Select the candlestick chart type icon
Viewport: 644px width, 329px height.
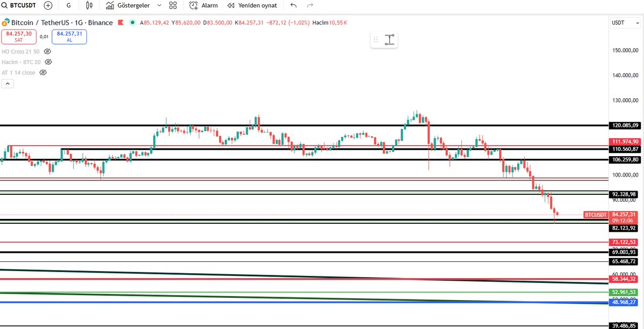pos(89,5)
